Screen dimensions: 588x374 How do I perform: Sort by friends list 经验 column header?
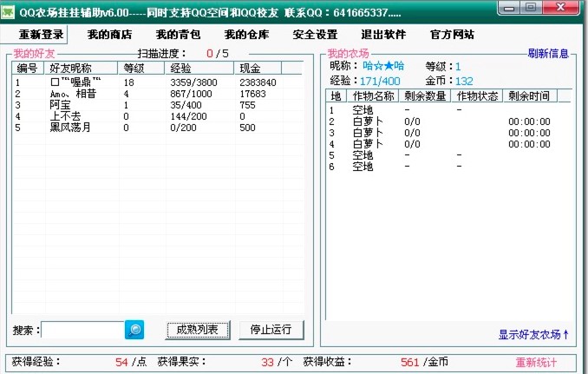tap(199, 69)
